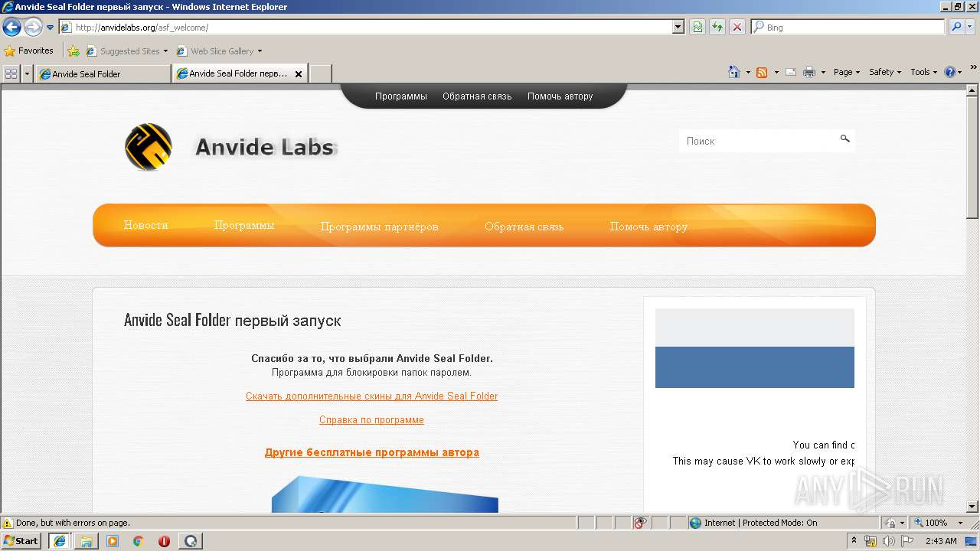Click the browser Forward arrow button

(x=33, y=27)
